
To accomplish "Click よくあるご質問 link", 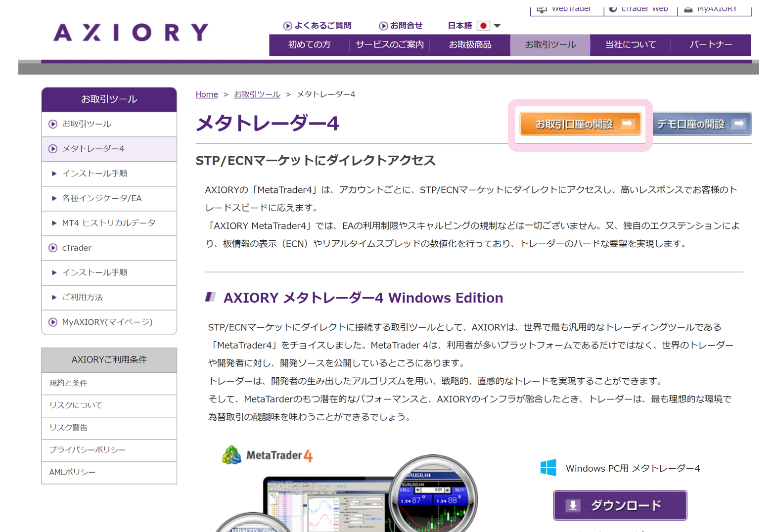I will [x=323, y=26].
